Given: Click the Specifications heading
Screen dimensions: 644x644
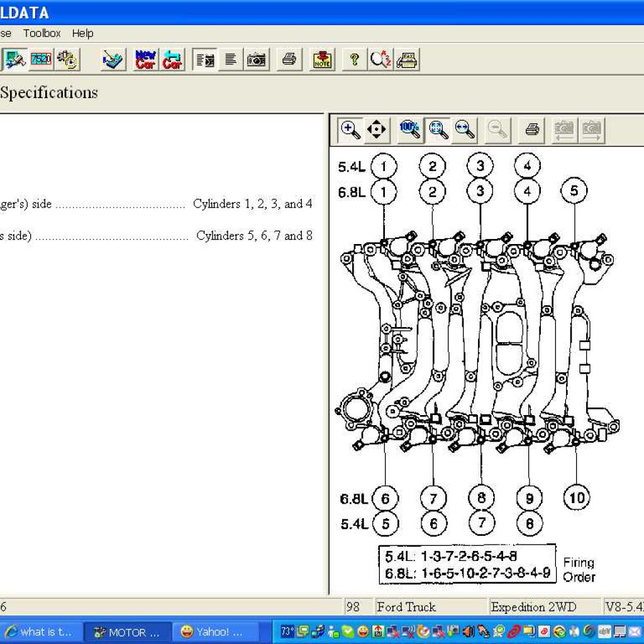Looking at the screenshot, I should (49, 93).
